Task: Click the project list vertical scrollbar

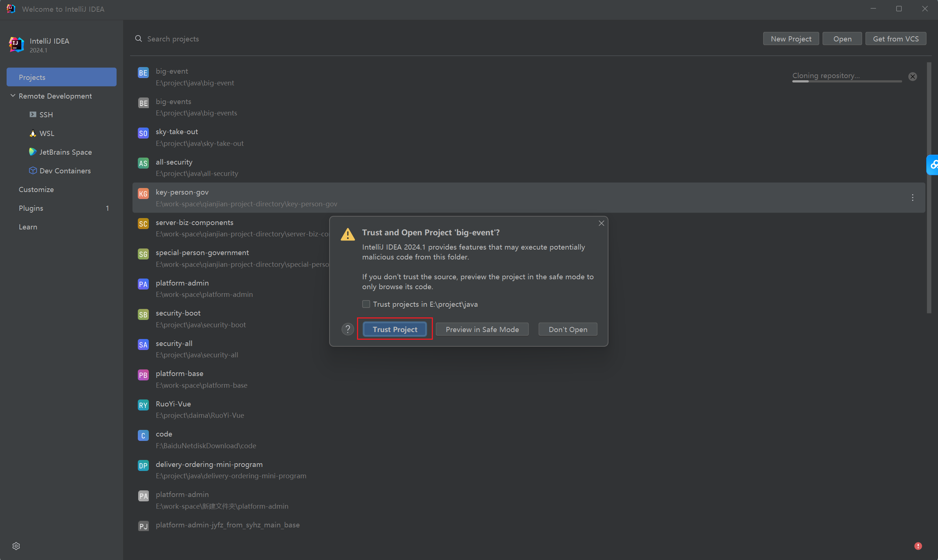Action: 928,188
